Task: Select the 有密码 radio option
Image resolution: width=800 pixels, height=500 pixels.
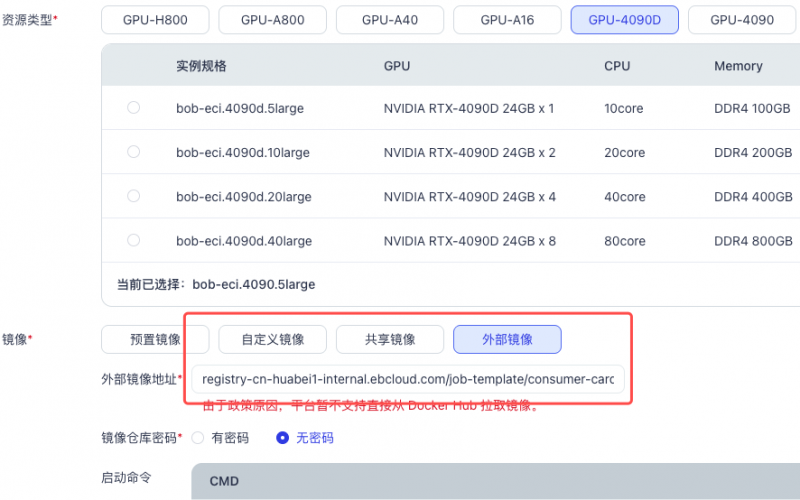Action: point(197,437)
